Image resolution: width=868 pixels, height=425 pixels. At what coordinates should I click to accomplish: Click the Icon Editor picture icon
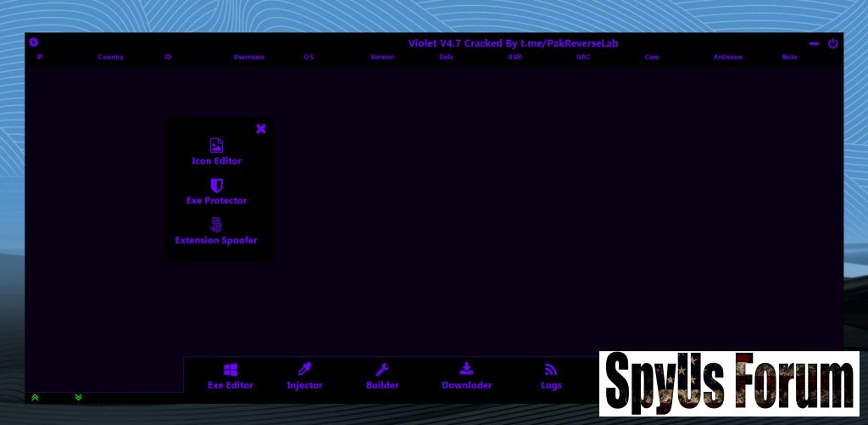coord(216,146)
